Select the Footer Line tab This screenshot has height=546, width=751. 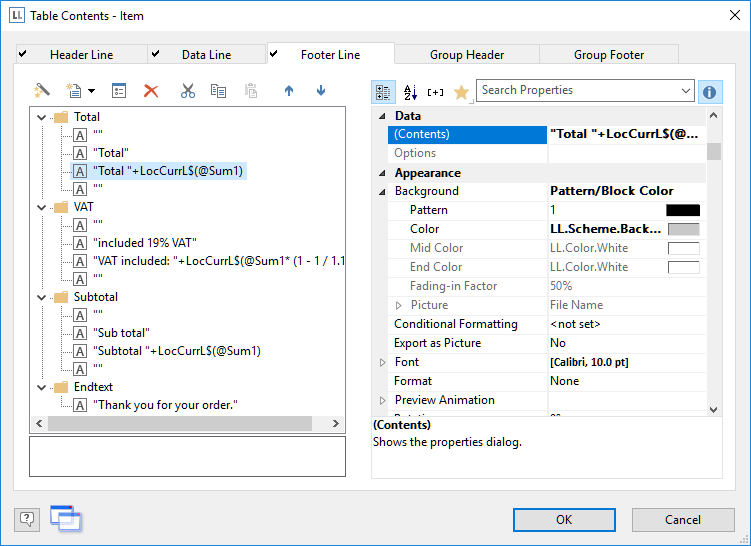click(330, 54)
